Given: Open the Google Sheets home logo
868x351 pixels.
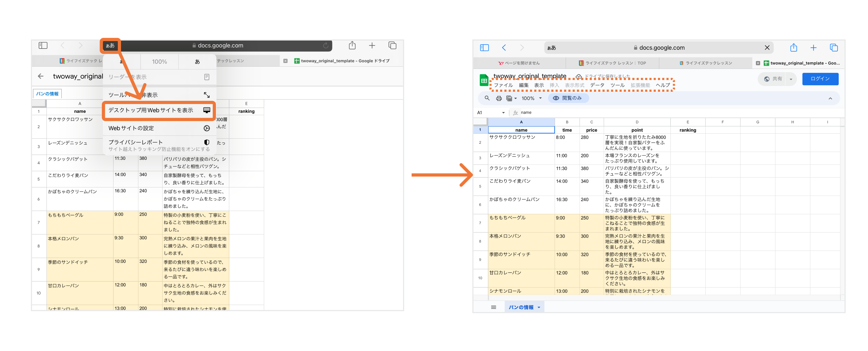Looking at the screenshot, I should pos(484,81).
